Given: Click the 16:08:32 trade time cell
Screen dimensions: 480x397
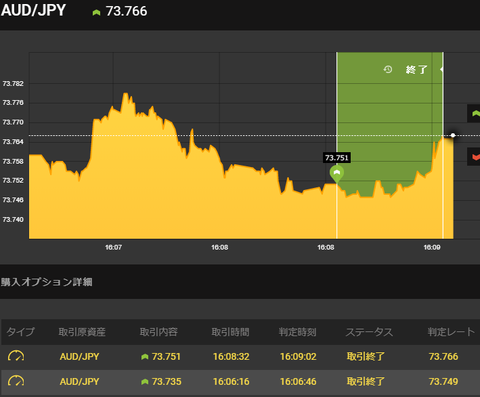Looking at the screenshot, I should 231,357.
